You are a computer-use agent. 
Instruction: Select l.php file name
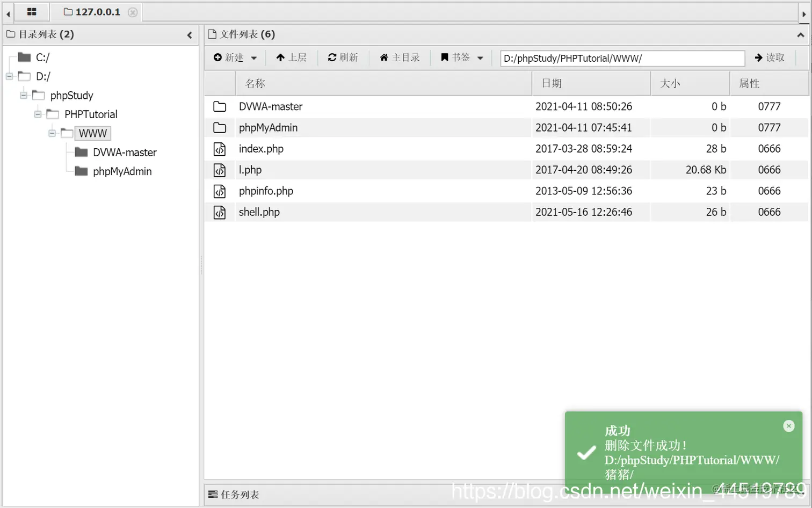(x=250, y=170)
